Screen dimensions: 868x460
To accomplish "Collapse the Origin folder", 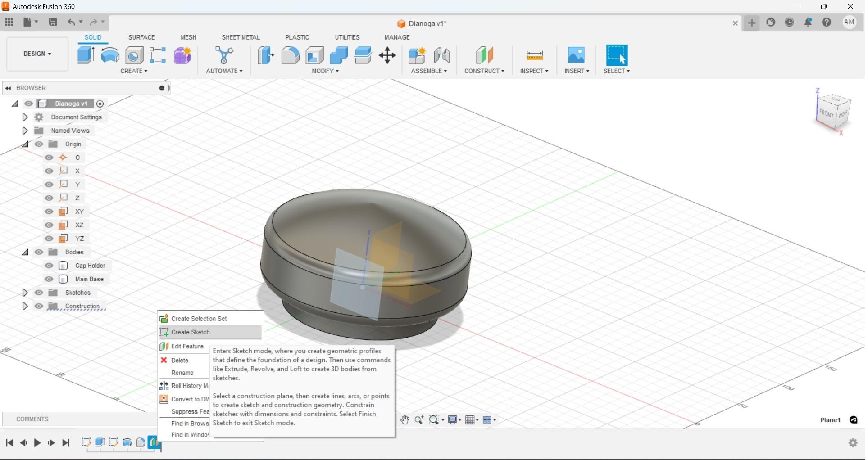I will [x=25, y=144].
